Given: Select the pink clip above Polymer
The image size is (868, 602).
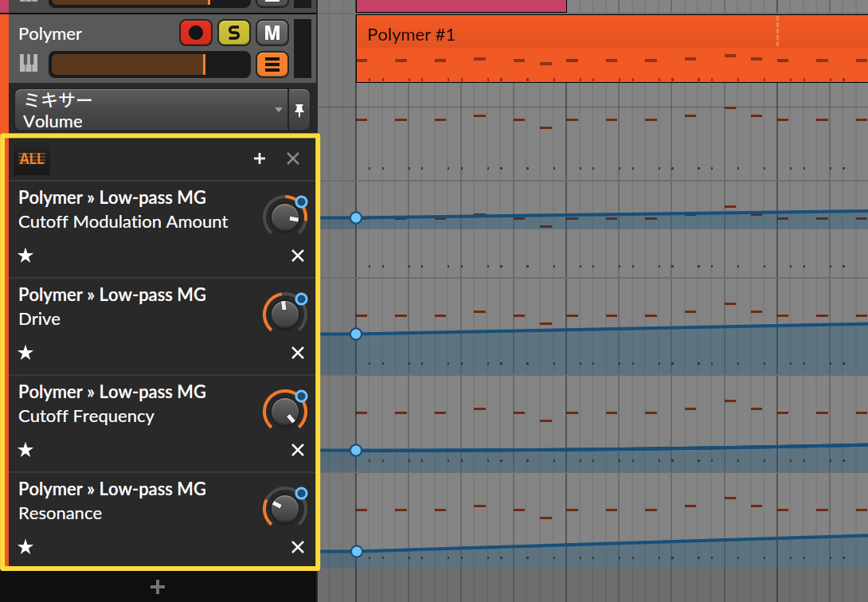Looking at the screenshot, I should [461, 6].
